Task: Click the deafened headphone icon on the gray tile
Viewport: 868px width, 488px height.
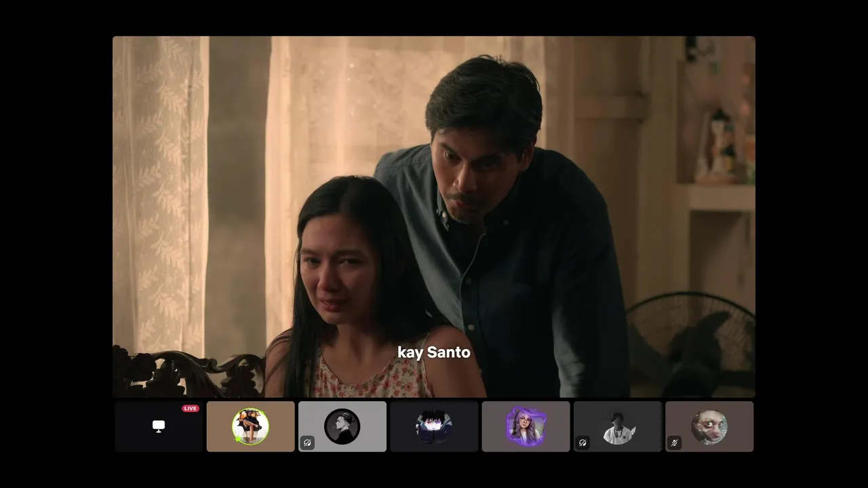Action: click(x=307, y=443)
